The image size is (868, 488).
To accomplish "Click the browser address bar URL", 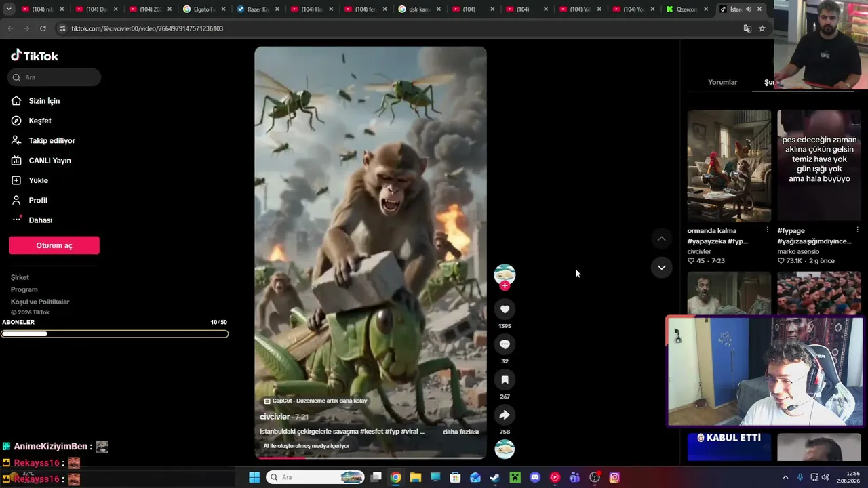I will click(147, 28).
